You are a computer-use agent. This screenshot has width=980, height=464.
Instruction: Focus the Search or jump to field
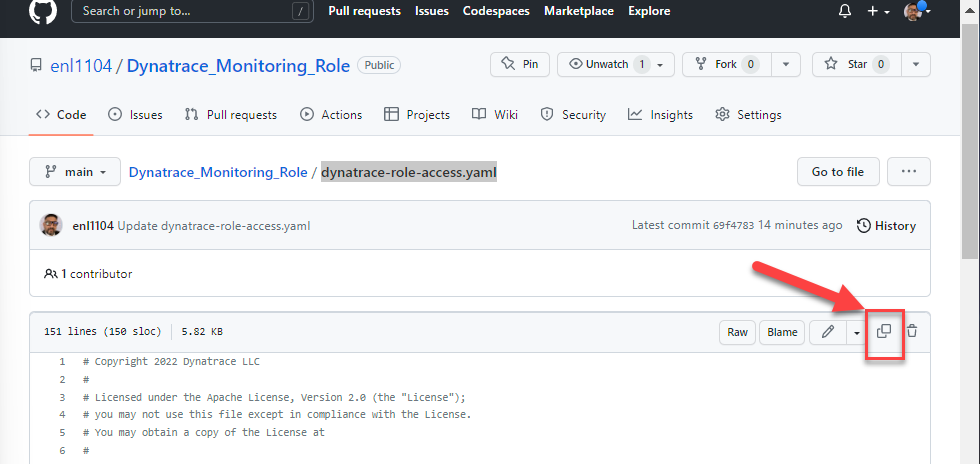click(190, 11)
